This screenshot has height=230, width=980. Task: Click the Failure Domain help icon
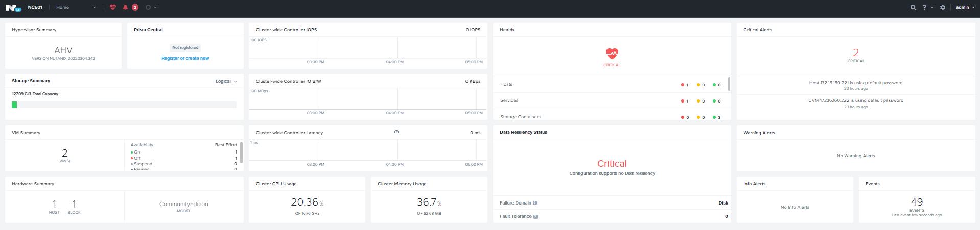(535, 203)
